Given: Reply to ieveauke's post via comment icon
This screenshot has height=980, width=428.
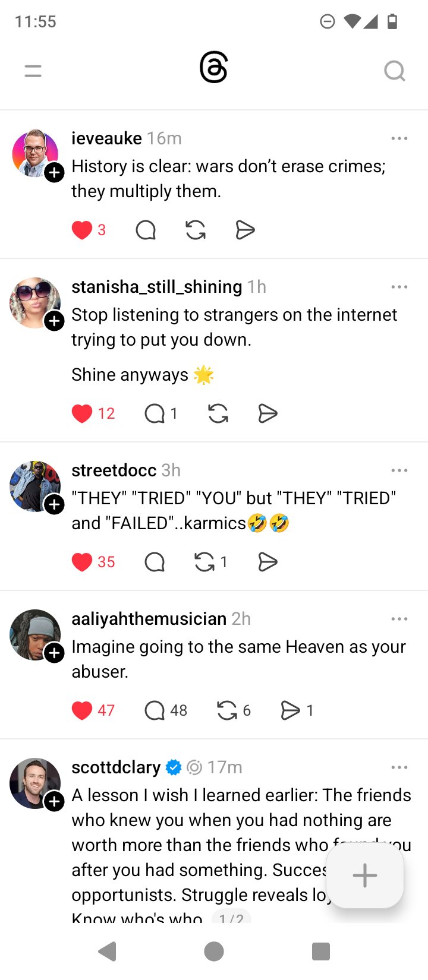Looking at the screenshot, I should pos(146,230).
